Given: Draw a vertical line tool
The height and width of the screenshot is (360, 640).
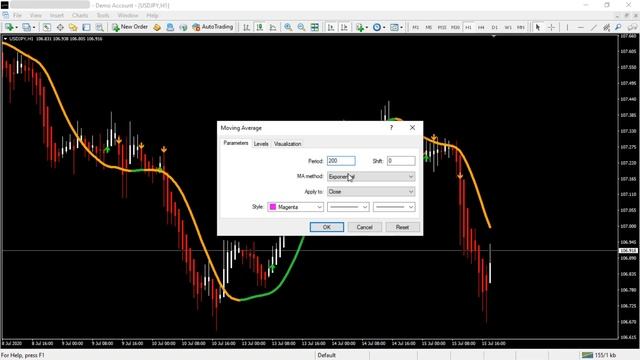Looking at the screenshot, I should [567, 27].
